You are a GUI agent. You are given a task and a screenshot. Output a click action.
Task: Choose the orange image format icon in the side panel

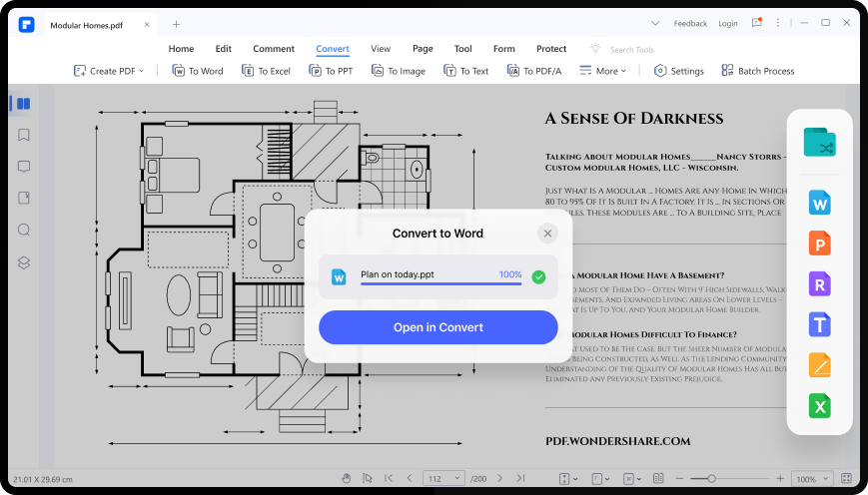point(819,365)
